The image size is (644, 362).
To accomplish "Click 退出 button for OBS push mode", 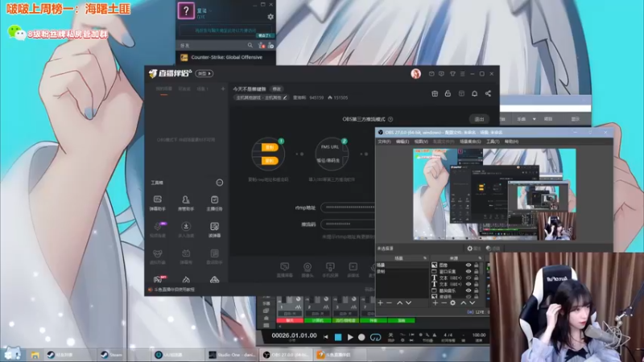I will [479, 119].
